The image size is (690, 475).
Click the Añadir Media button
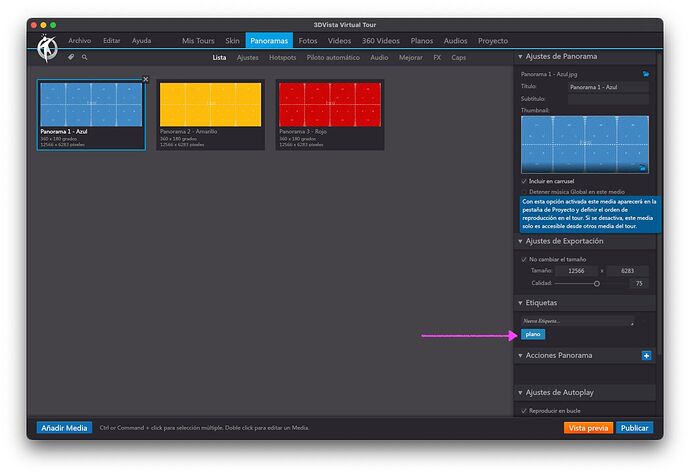pos(64,428)
